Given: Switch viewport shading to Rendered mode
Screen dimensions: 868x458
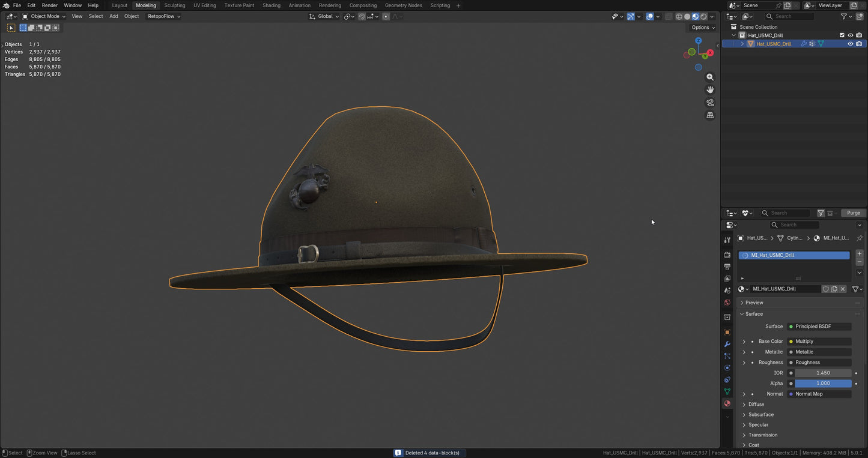Looking at the screenshot, I should [703, 16].
